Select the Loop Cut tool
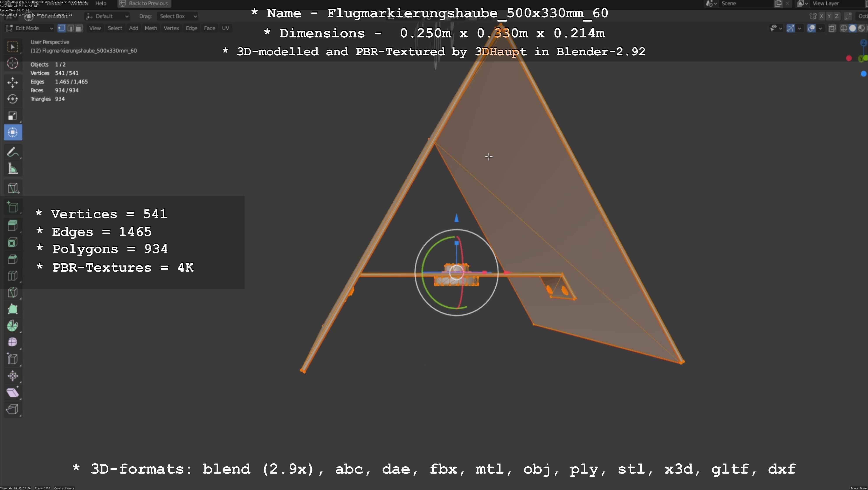This screenshot has width=868, height=490. (x=13, y=276)
